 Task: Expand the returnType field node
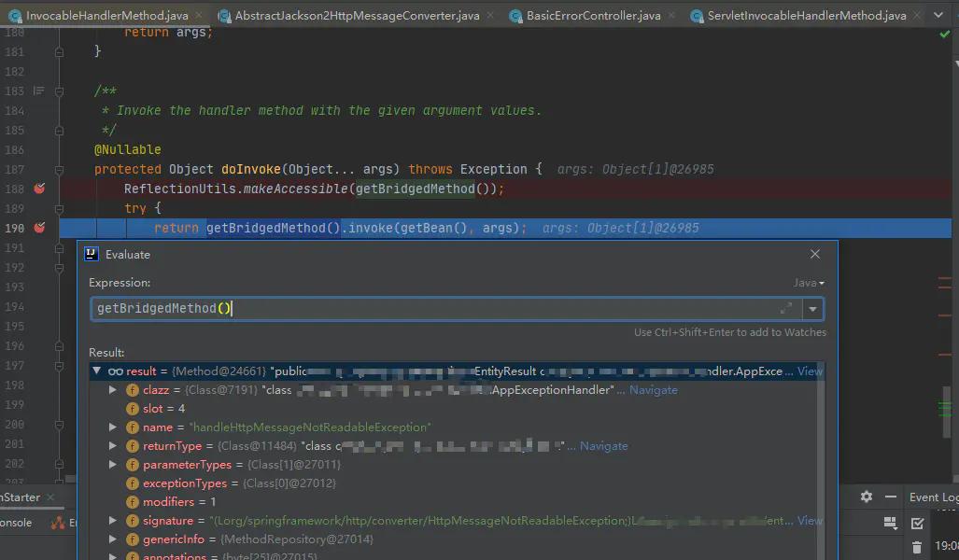click(113, 446)
